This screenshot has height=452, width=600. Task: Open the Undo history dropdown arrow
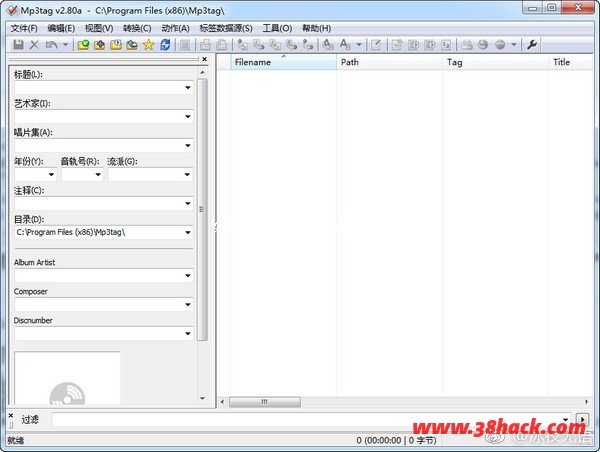tap(65, 45)
